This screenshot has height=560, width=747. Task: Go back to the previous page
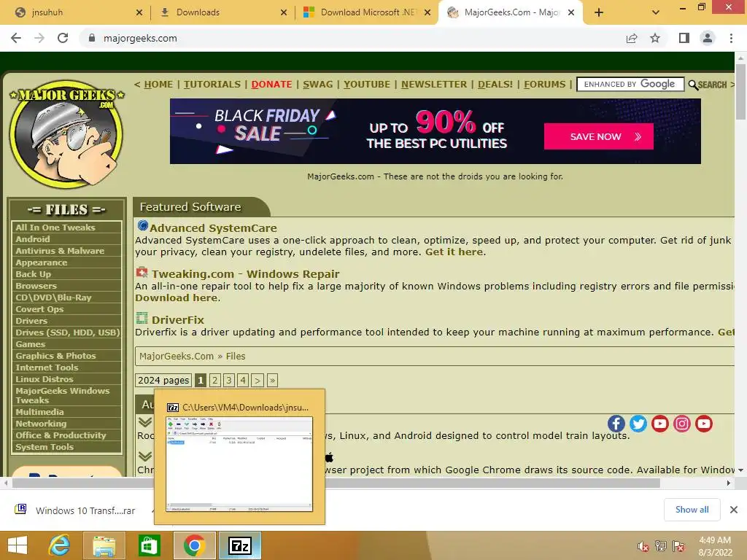tap(16, 38)
